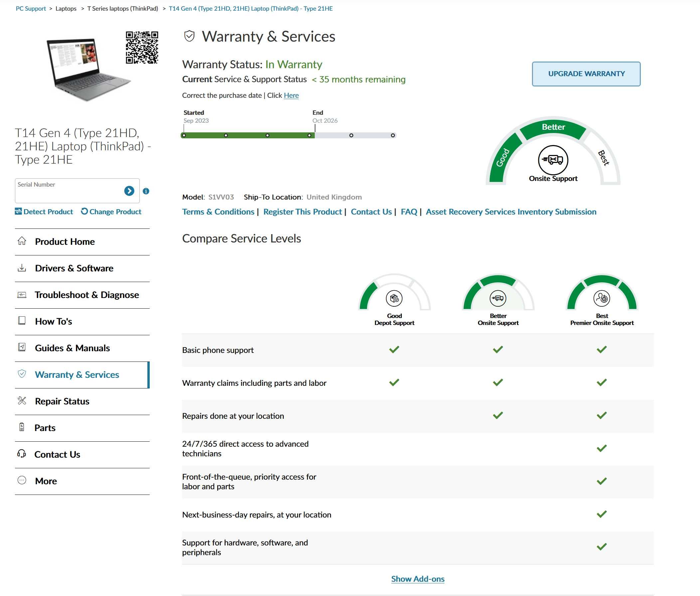The image size is (700, 596).
Task: Click the '< 35 months remaining' text
Action: coord(358,79)
